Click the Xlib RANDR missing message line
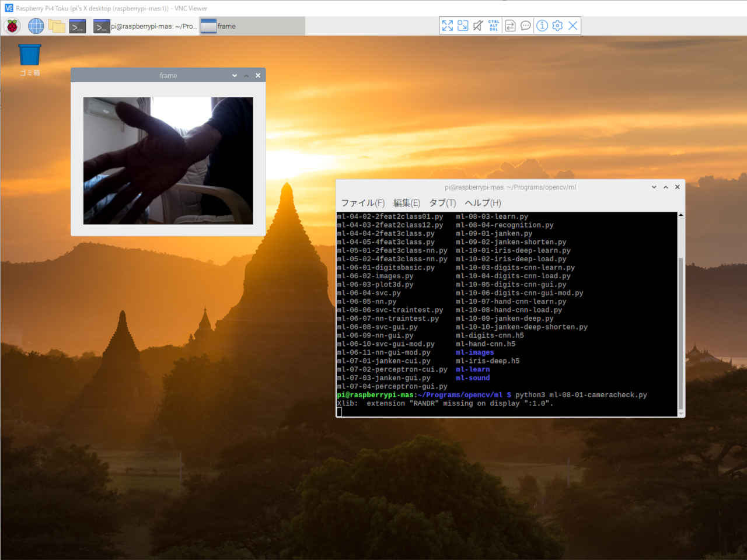Viewport: 747px width, 560px height. click(445, 404)
